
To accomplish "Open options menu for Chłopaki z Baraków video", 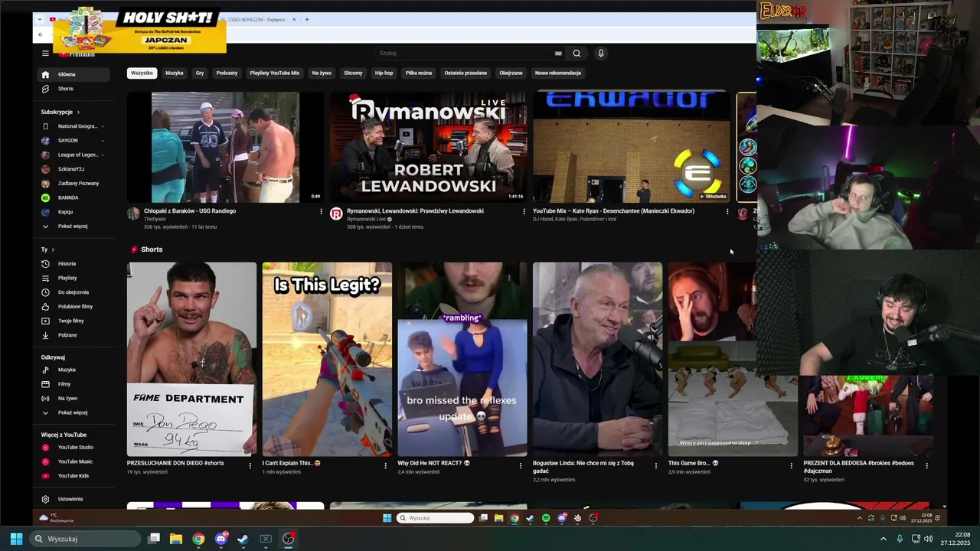I will pyautogui.click(x=321, y=211).
